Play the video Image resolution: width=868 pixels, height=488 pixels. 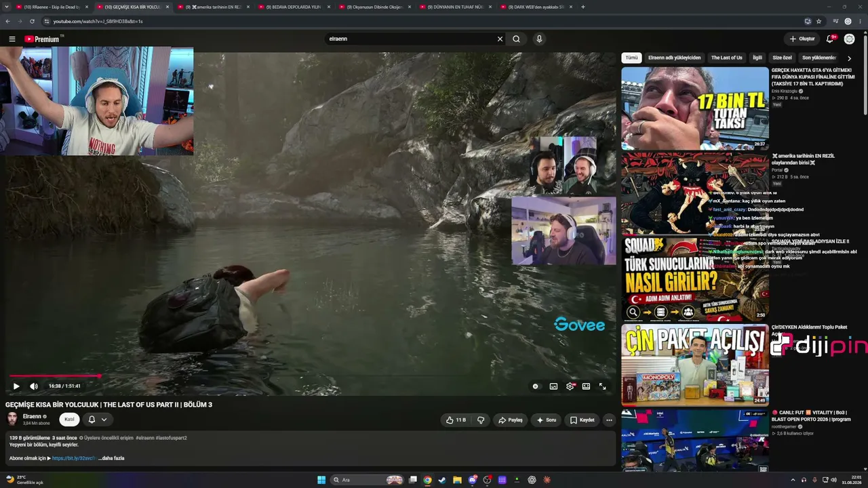click(16, 386)
